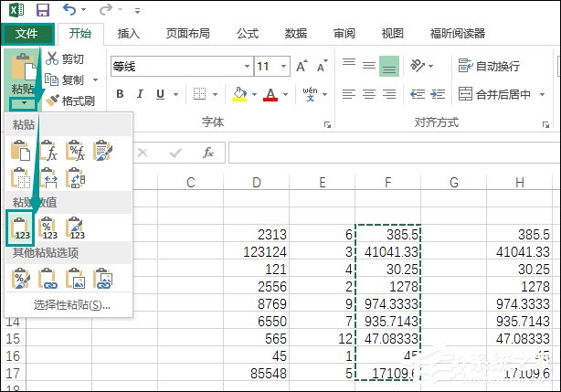The image size is (561, 392).
Task: Open the font name dropdown
Action: 245,67
